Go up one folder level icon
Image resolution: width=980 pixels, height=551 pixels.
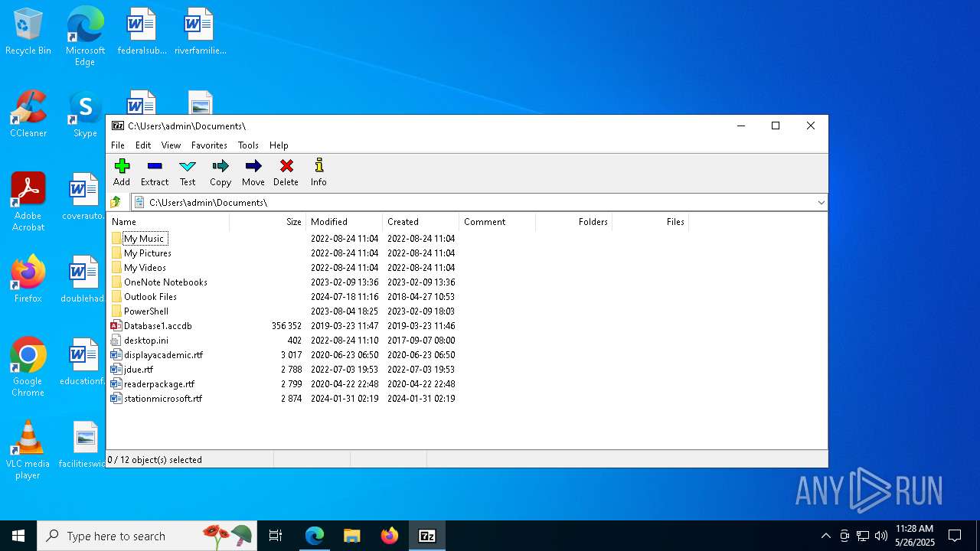[x=116, y=202]
